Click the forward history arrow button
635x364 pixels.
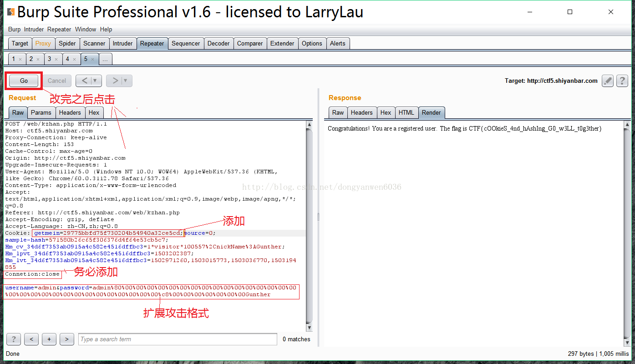point(115,81)
